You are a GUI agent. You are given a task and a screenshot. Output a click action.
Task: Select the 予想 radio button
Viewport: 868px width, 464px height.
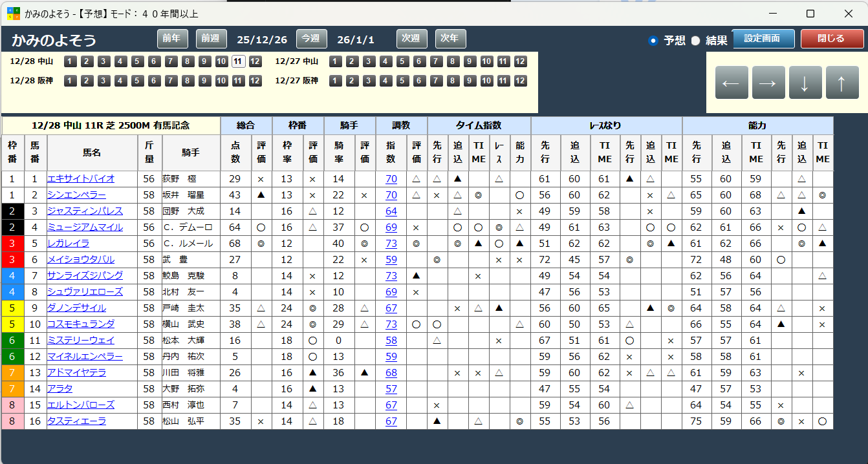pyautogui.click(x=653, y=40)
